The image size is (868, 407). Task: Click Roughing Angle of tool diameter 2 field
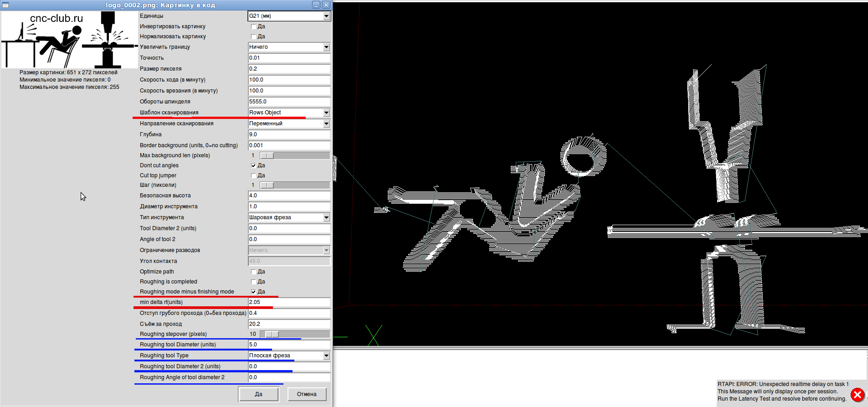coord(289,377)
